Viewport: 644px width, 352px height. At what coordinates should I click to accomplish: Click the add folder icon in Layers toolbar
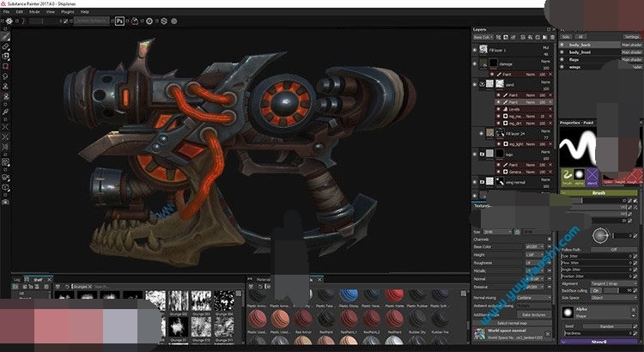tap(545, 38)
